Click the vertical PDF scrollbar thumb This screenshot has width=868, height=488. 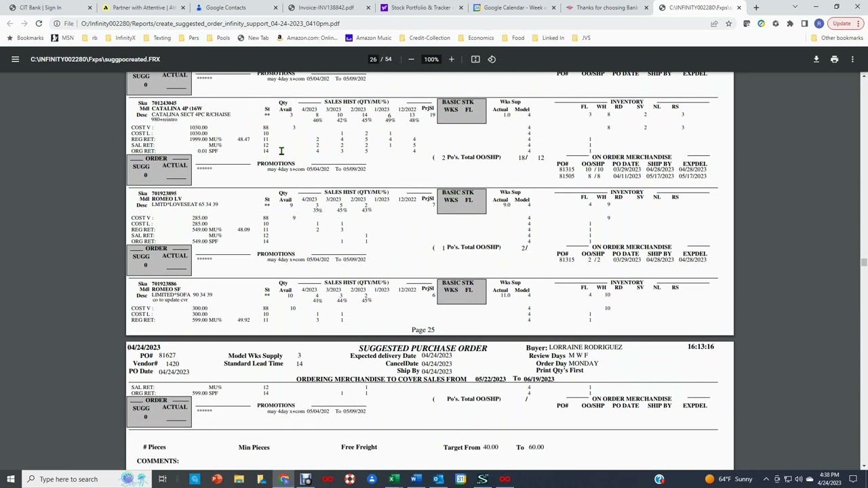pyautogui.click(x=864, y=263)
